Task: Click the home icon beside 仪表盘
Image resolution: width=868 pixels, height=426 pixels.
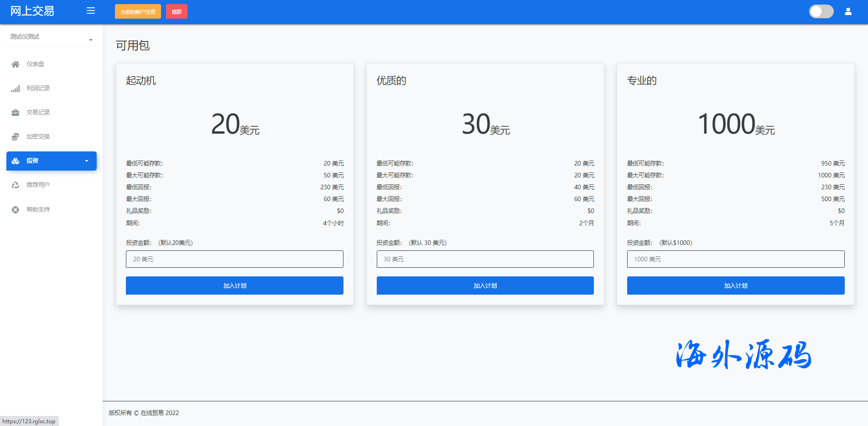Action: coord(16,64)
